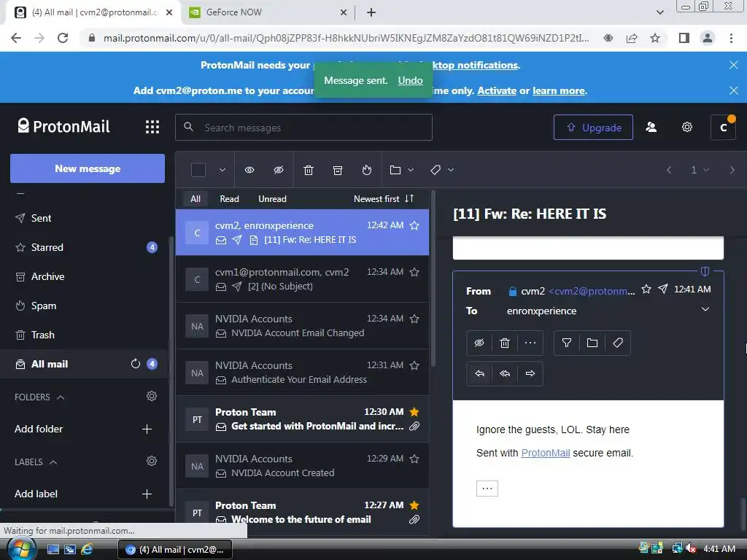This screenshot has height=560, width=747.
Task: Open the page number dropdown
Action: 700,170
